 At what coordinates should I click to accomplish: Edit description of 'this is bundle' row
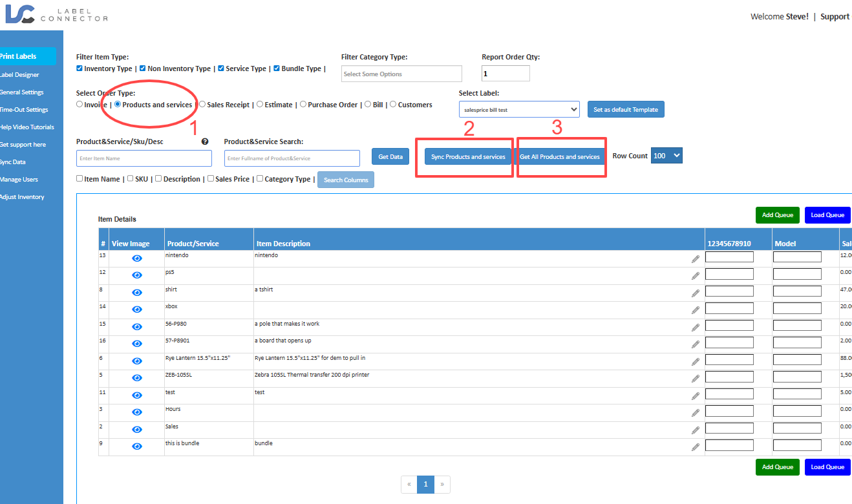coord(696,446)
